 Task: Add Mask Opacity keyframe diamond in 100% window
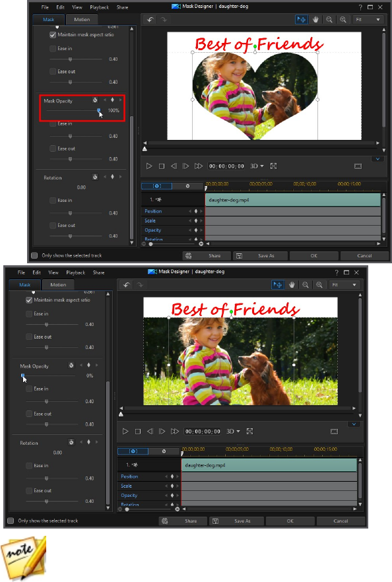point(112,100)
